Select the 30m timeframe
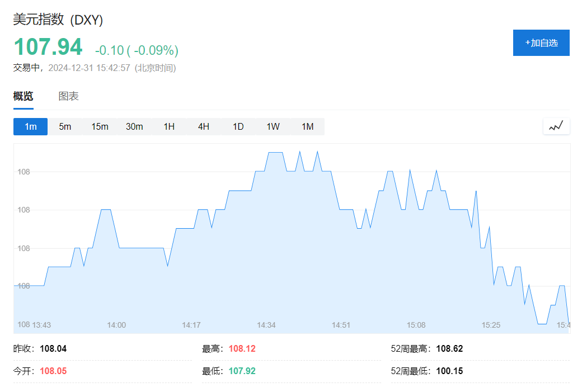 (134, 126)
